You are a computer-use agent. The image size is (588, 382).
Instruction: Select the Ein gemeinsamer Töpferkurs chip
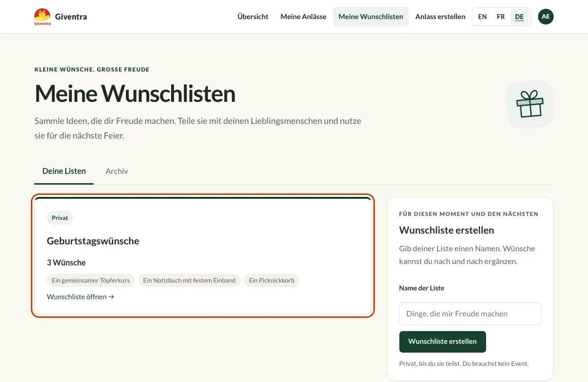click(x=91, y=281)
